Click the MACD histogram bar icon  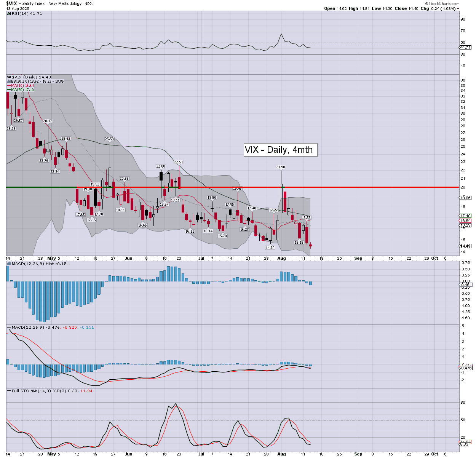point(9,264)
